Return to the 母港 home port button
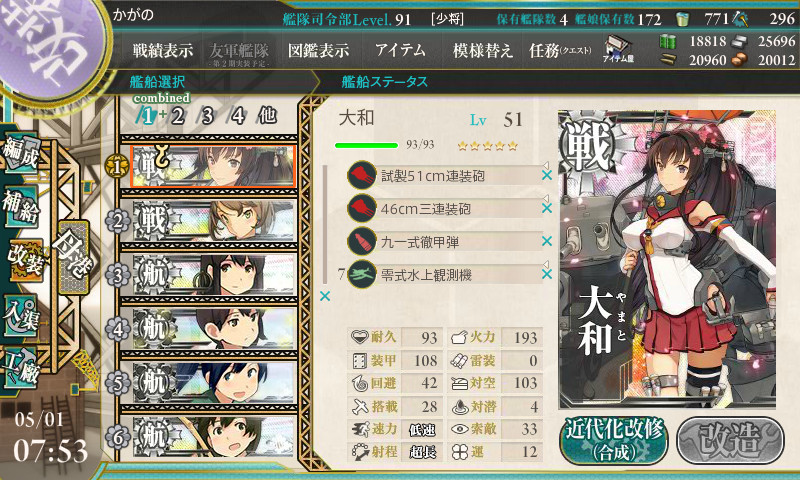The image size is (800, 480). point(73,257)
